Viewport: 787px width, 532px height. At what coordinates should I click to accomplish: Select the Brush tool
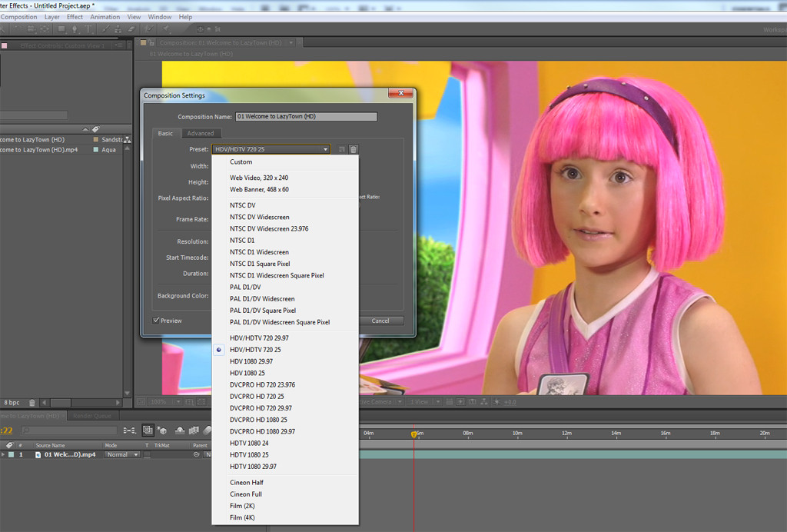pos(105,29)
